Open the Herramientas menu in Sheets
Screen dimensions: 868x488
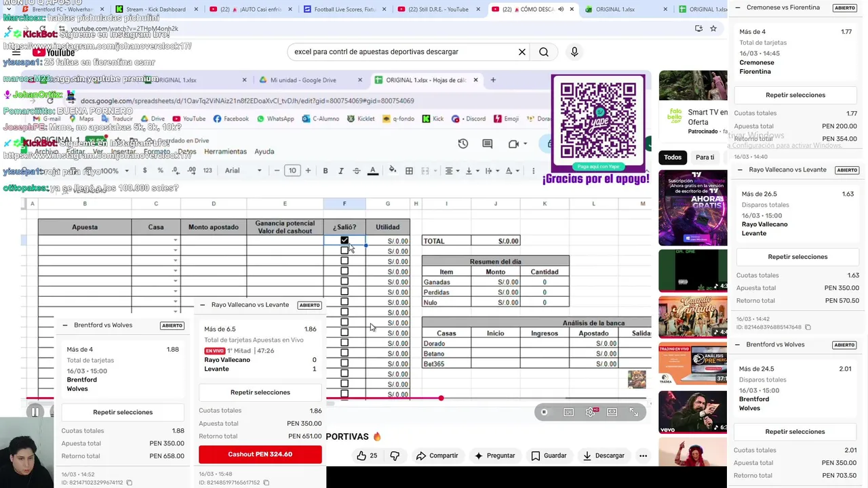coord(226,152)
